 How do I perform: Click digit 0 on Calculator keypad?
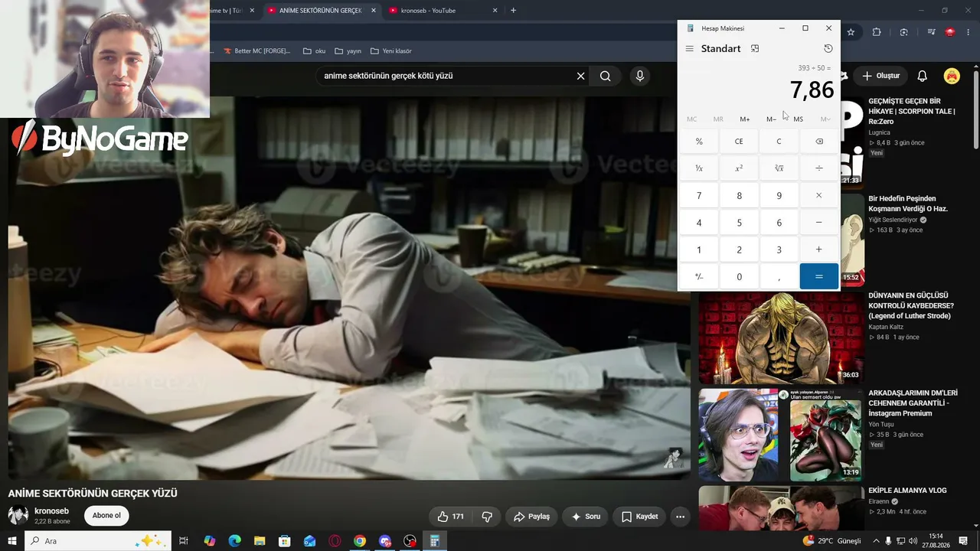739,276
